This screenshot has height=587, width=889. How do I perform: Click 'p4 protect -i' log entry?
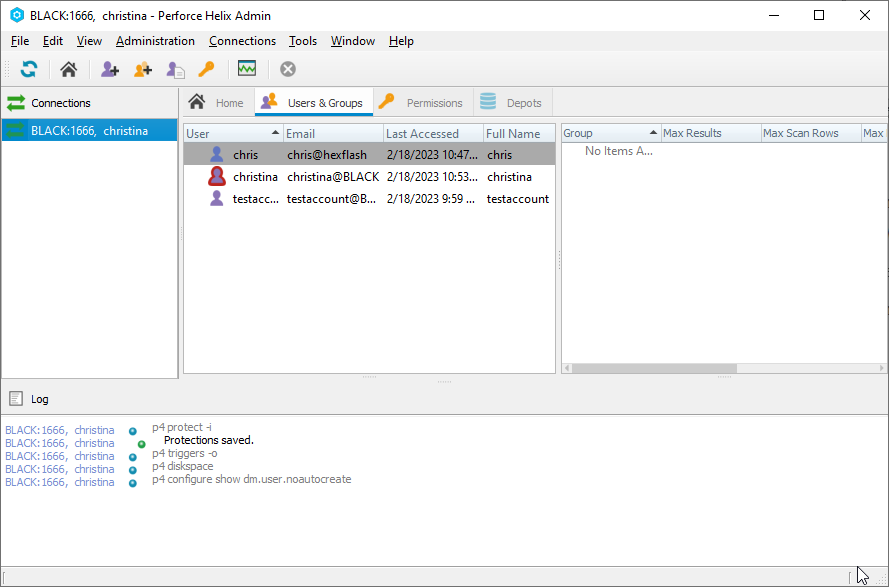point(181,427)
